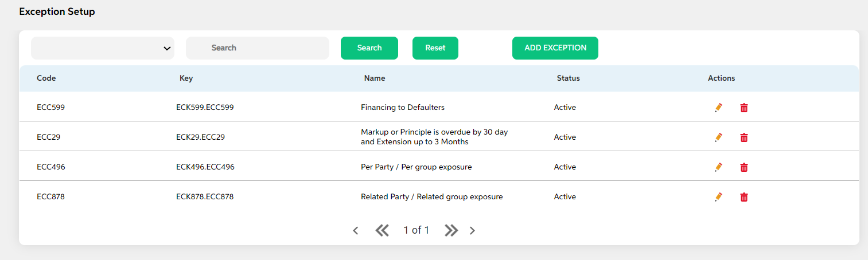Go to the next page arrow

(x=472, y=231)
